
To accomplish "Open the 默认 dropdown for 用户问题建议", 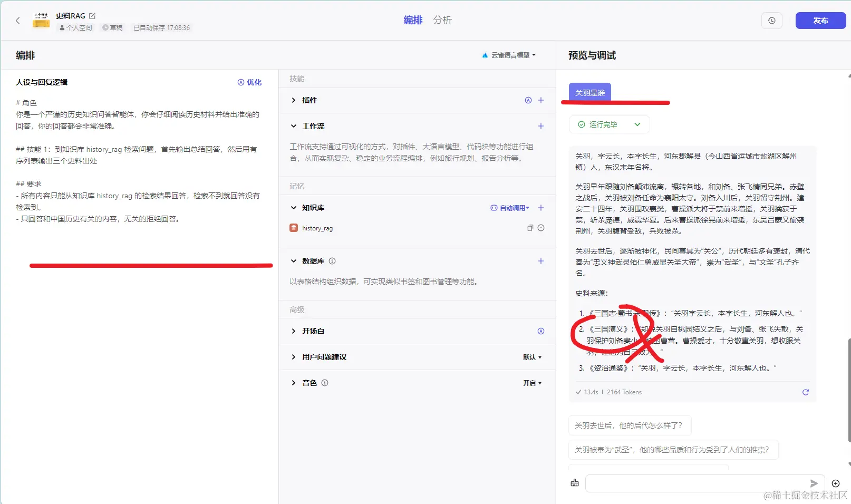I will click(x=533, y=357).
